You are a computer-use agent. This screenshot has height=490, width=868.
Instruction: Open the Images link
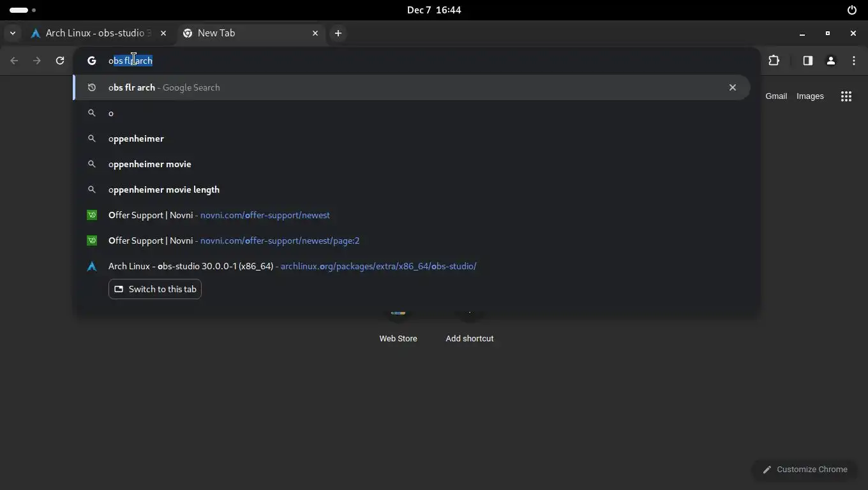(x=810, y=96)
